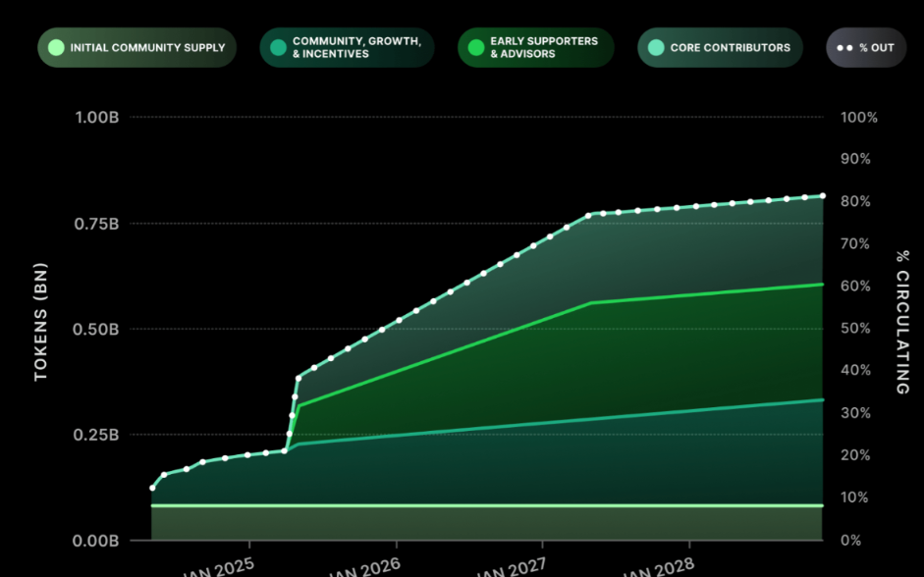Click the 100% right-axis label

pos(859,117)
